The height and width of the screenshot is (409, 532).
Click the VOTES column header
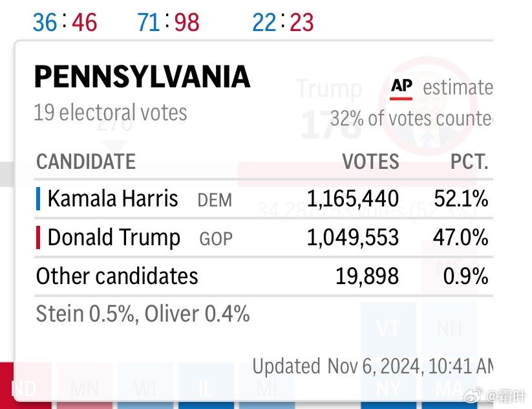pos(370,161)
